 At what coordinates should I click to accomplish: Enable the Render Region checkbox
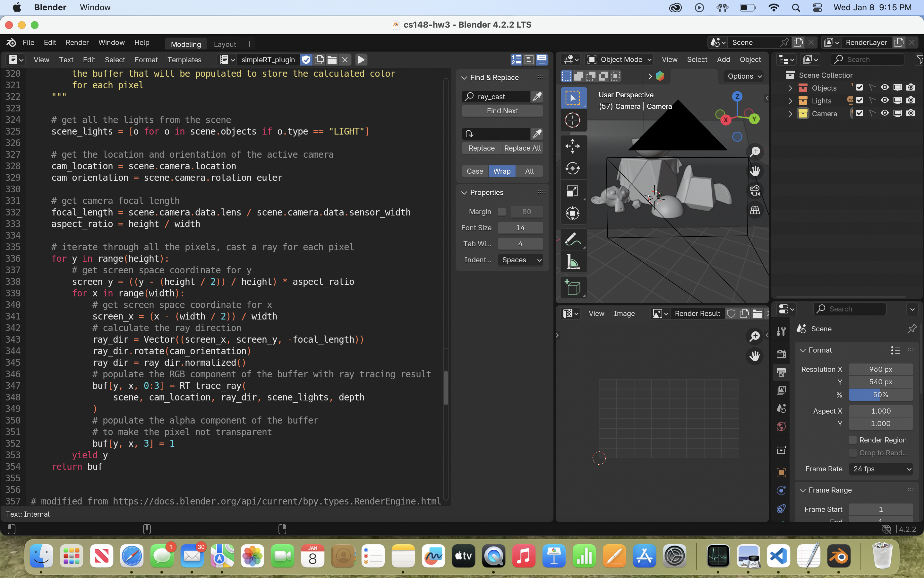[852, 440]
